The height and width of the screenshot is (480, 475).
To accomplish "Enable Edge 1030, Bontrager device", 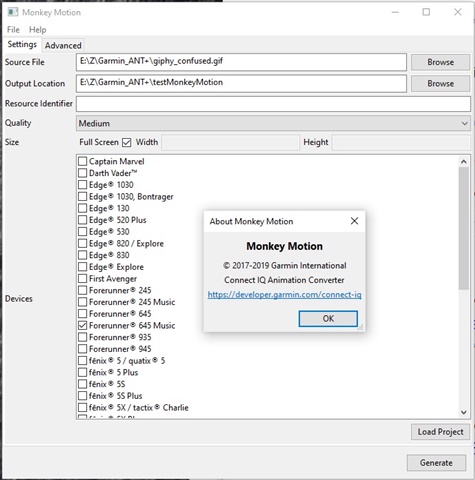I will [82, 197].
